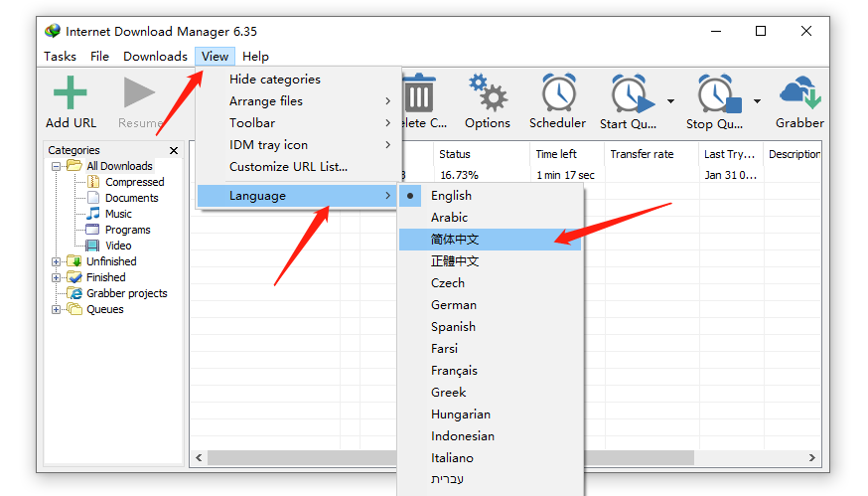The image size is (868, 496).
Task: Expand the Queues tree node
Action: tap(56, 309)
